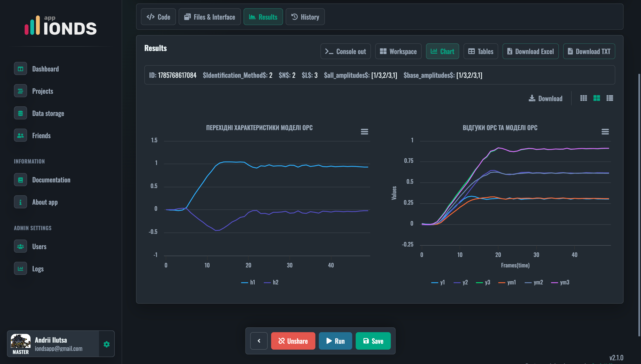
Task: Click the Logs chart icon in sidebar
Action: pos(20,269)
